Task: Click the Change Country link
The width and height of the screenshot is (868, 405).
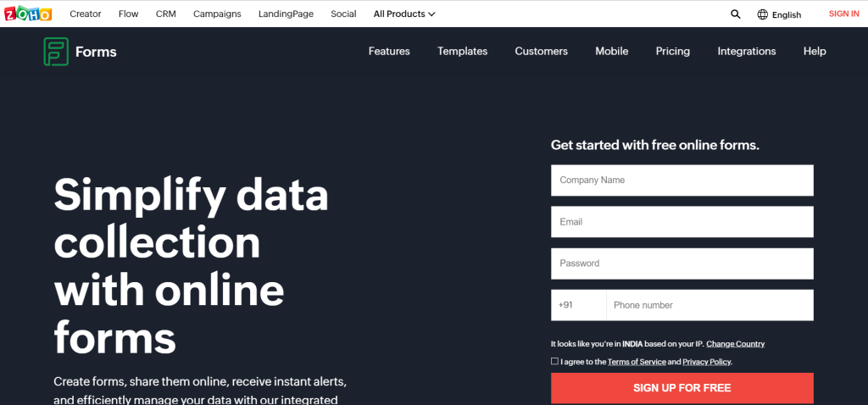Action: (735, 344)
